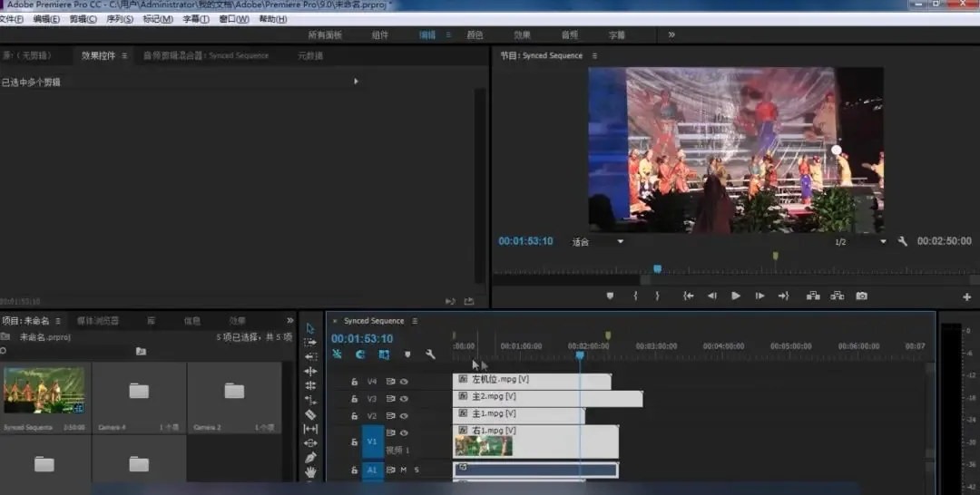Open the 适合 zoom level dropdown
The height and width of the screenshot is (495, 980).
click(621, 242)
